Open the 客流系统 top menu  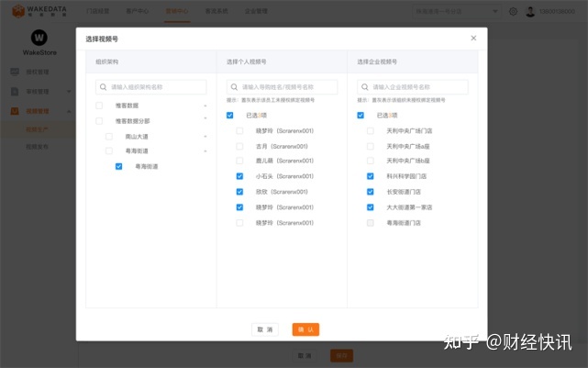(x=216, y=11)
